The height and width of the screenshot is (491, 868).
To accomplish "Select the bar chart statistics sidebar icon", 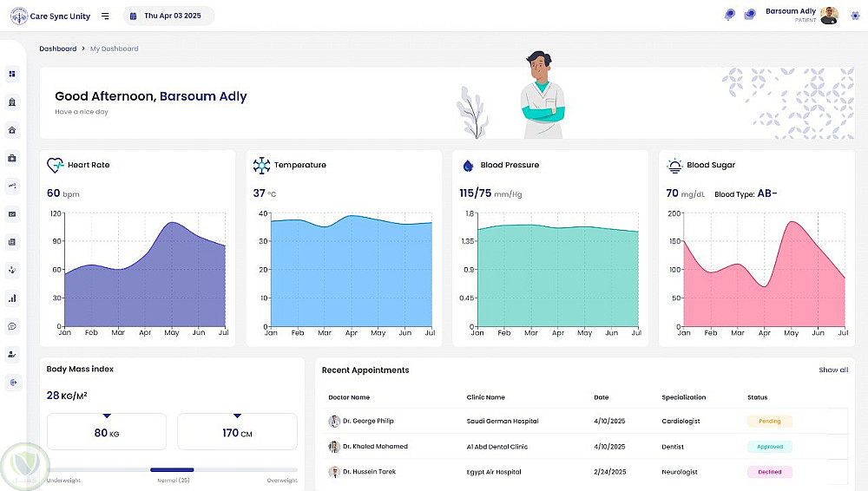I will [x=12, y=298].
